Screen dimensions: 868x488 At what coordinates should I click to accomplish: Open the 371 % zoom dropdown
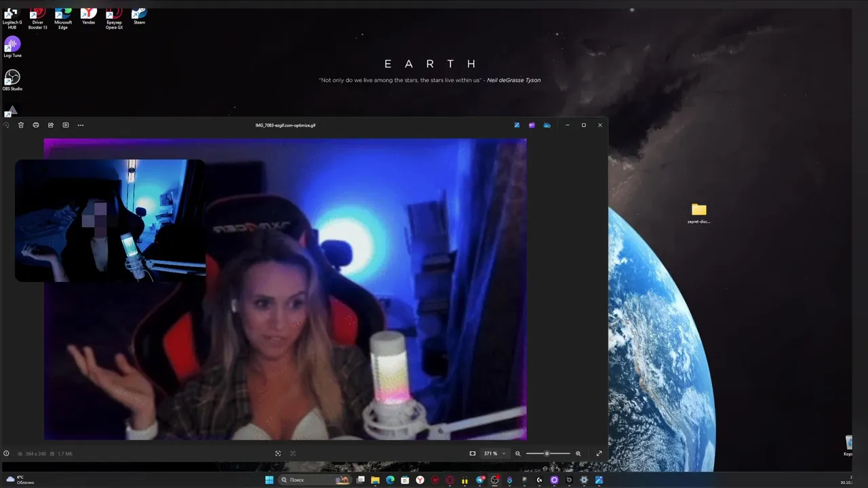[x=494, y=453]
